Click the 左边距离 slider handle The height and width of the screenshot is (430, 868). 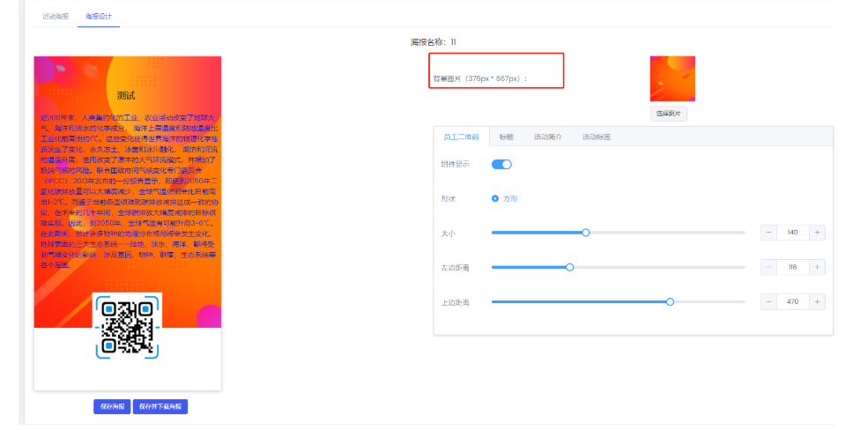[x=569, y=267]
